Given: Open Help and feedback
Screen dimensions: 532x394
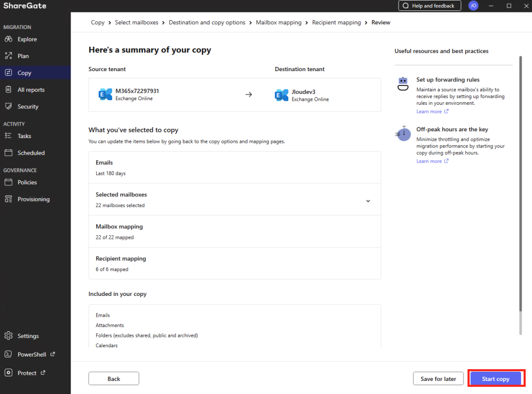Looking at the screenshot, I should [430, 6].
